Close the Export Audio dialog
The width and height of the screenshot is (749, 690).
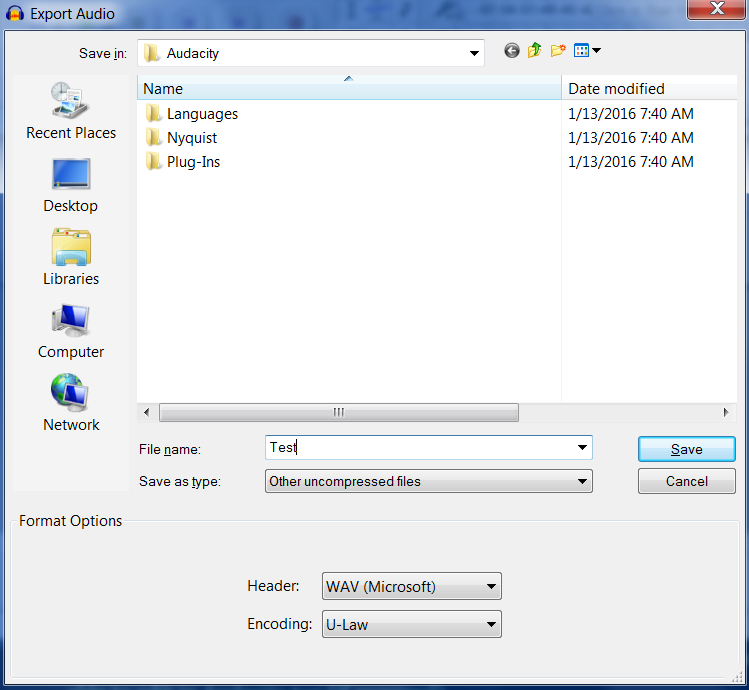pyautogui.click(x=716, y=9)
